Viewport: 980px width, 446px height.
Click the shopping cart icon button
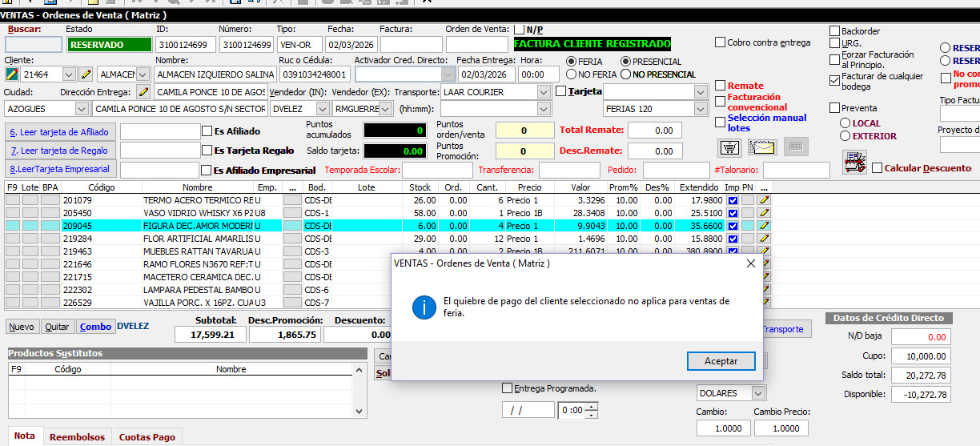point(729,147)
